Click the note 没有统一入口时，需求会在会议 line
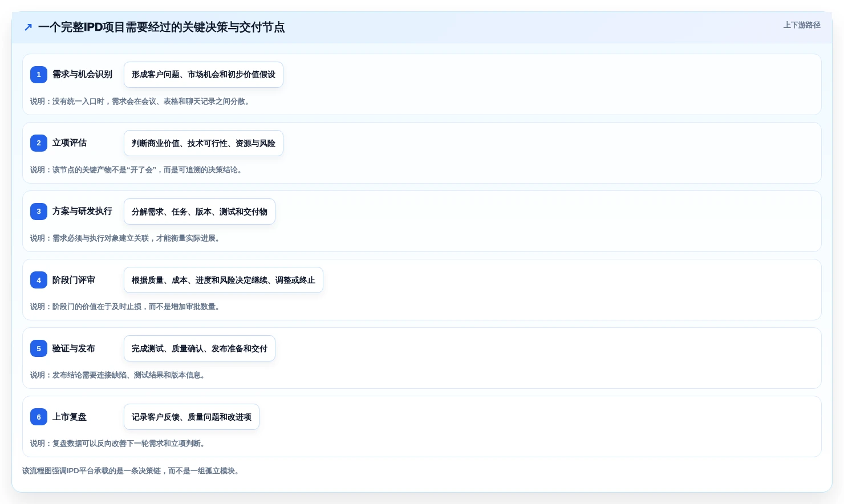 (141, 101)
